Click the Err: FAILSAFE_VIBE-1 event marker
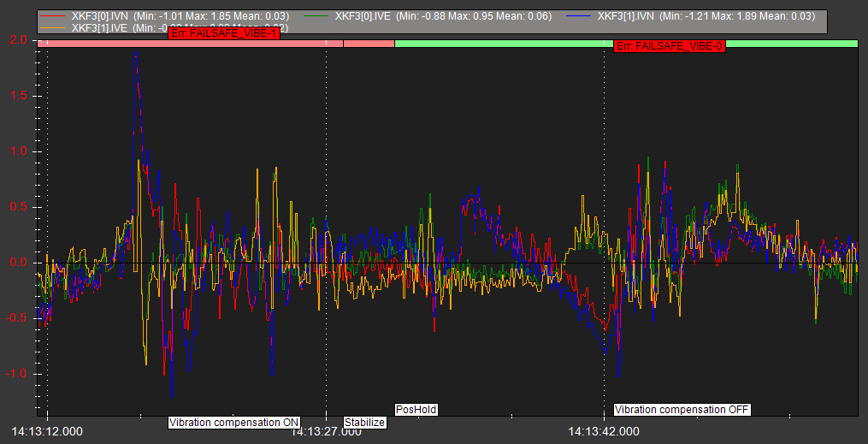This screenshot has width=868, height=444. pos(225,33)
